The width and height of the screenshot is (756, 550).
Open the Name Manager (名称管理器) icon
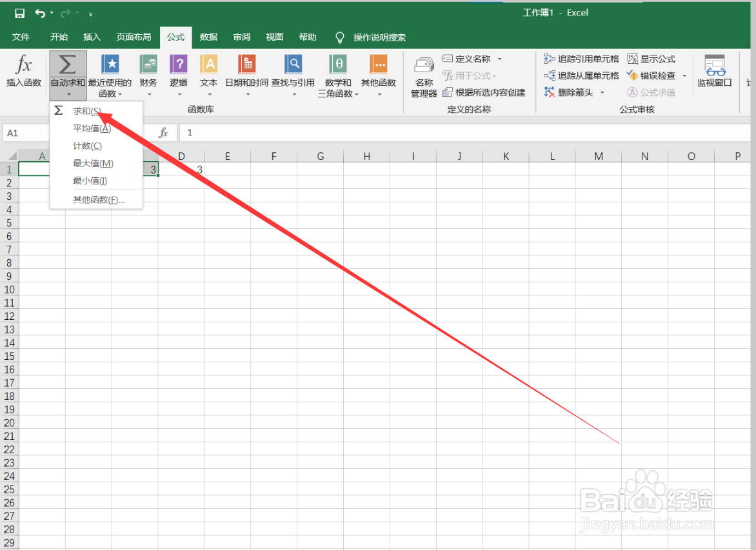pyautogui.click(x=424, y=65)
